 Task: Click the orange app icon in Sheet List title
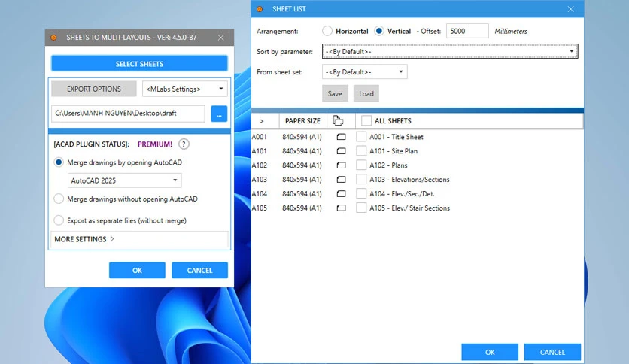point(260,9)
